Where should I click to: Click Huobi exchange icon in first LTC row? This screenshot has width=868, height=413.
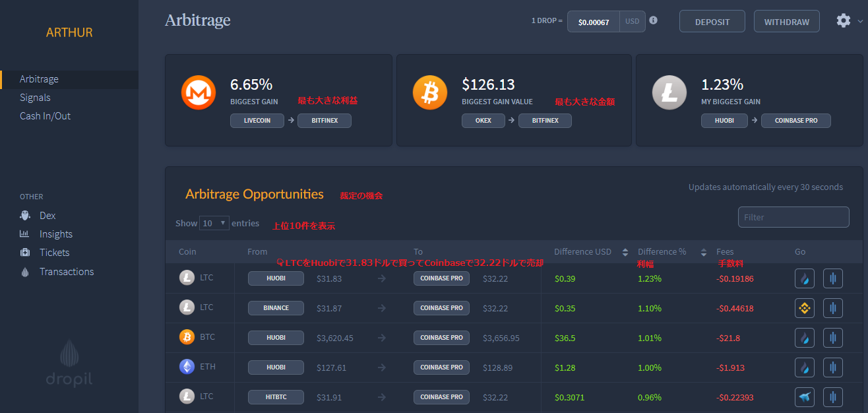[x=804, y=278]
